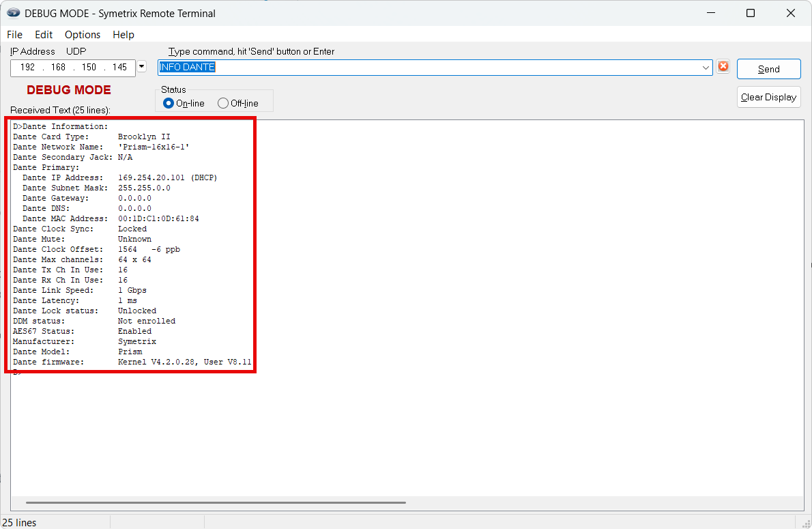This screenshot has width=812, height=529.
Task: Click the clock offset '1564 -6 ppb'
Action: (149, 249)
